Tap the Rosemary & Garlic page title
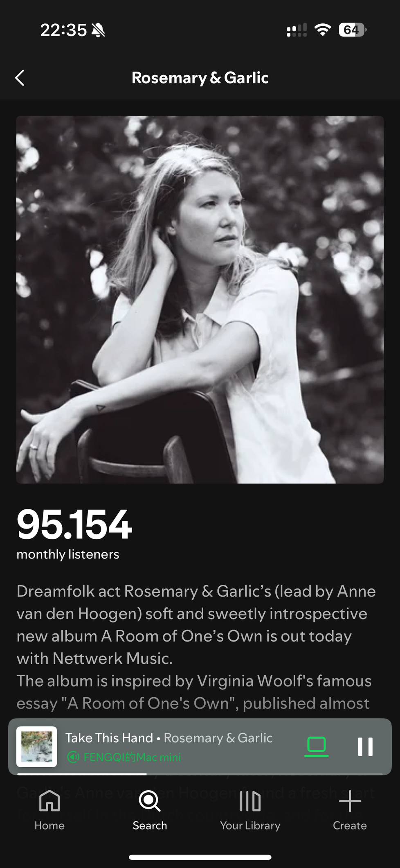This screenshot has width=400, height=868. (200, 77)
